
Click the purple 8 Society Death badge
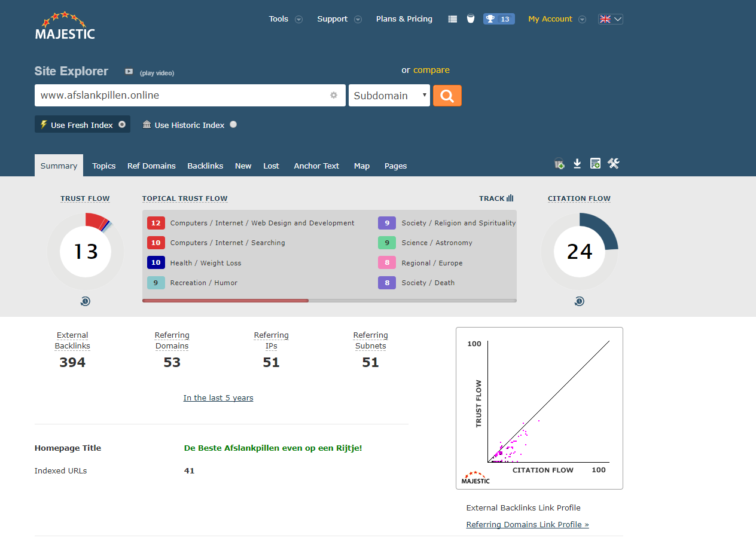[x=387, y=283]
